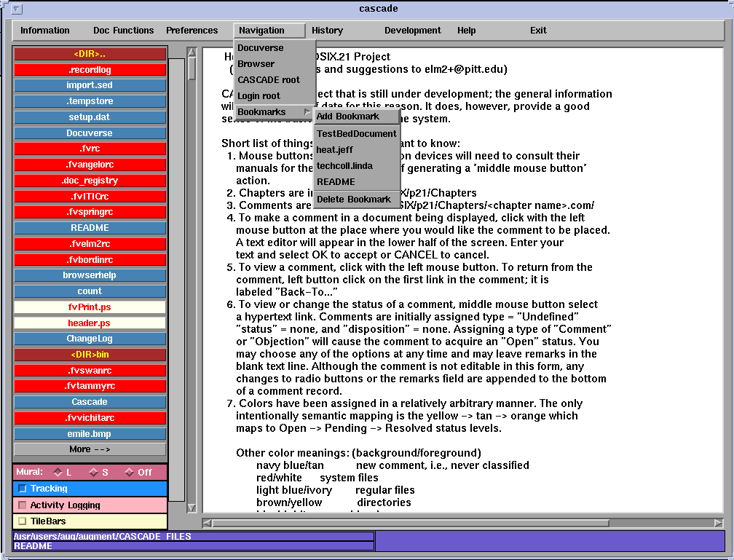Click the right arrow of horizontal scrollbar
Viewport: 734px width, 560px height.
tap(719, 523)
